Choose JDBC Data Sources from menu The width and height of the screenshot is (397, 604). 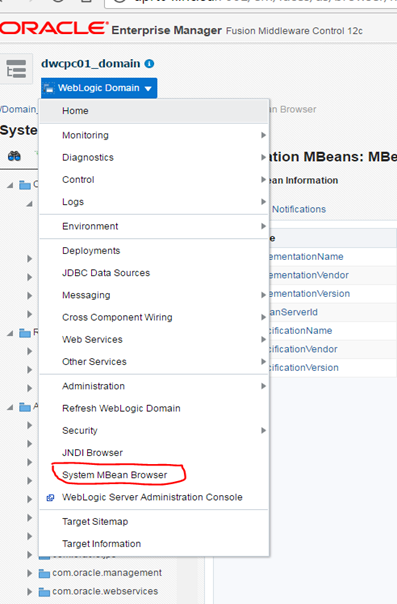click(106, 273)
